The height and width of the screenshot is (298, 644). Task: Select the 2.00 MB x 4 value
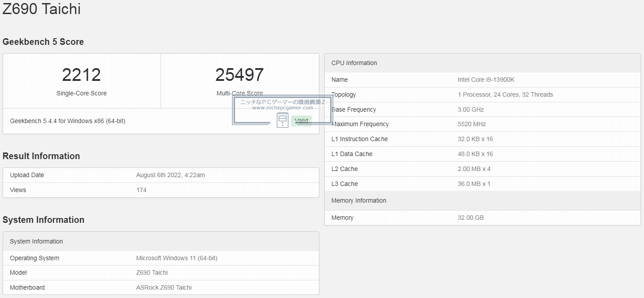(474, 169)
